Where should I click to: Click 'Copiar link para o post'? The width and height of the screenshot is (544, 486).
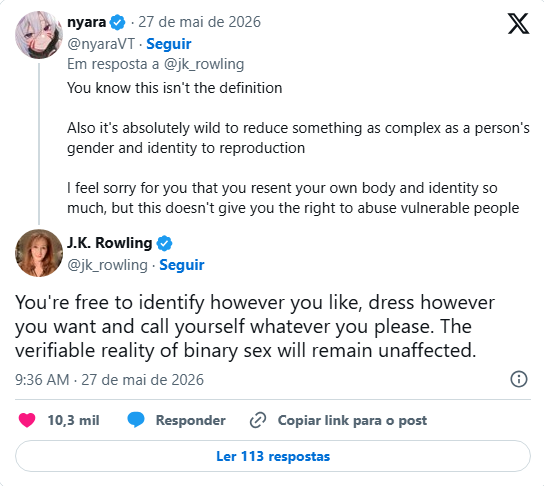point(352,420)
